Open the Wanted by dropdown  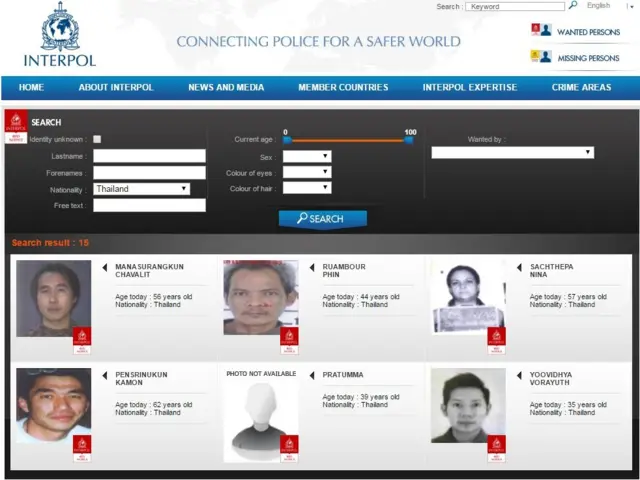point(512,153)
